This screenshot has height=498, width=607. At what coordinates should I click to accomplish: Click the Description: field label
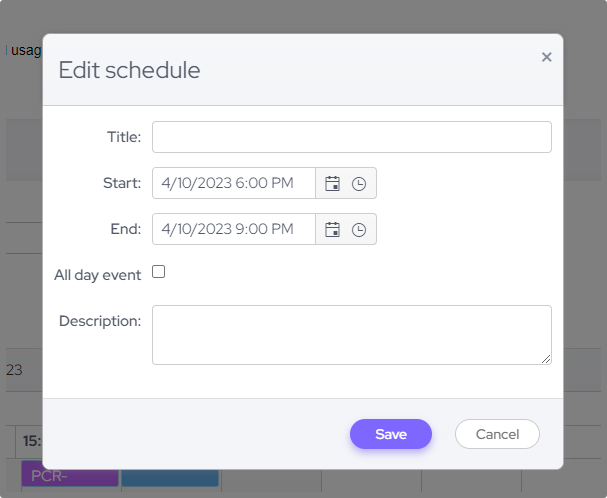(x=100, y=321)
